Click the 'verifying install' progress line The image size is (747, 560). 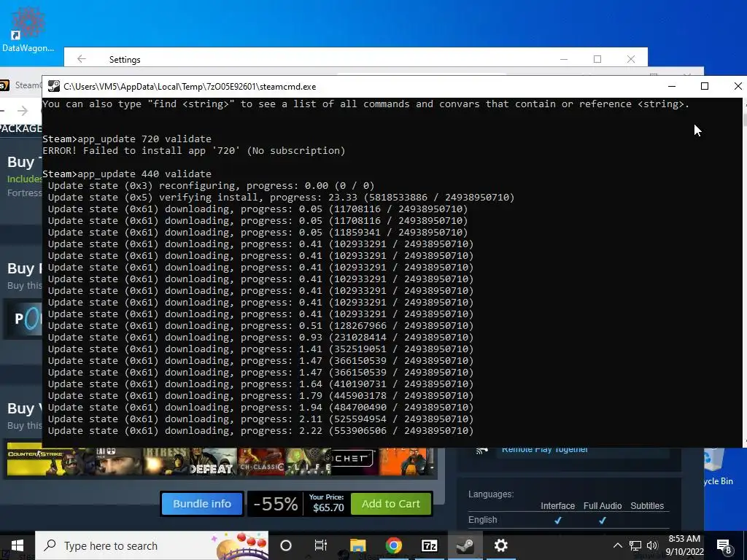click(x=281, y=197)
